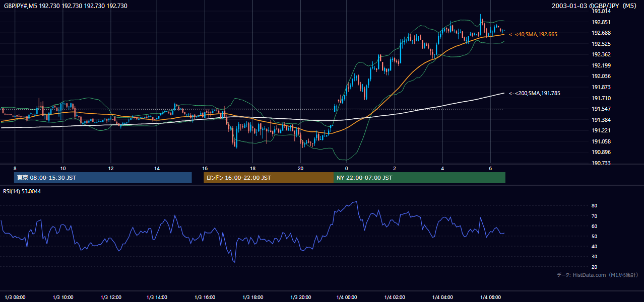Select the 1/3 08:00 bottom time label
This screenshot has width=644, height=302.
point(15,297)
